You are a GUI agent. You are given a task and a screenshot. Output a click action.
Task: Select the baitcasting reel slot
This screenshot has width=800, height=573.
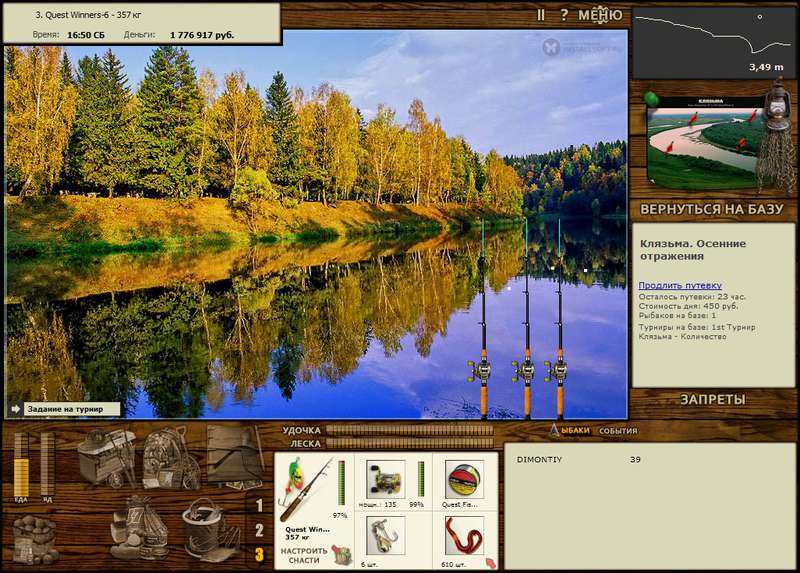tap(385, 479)
